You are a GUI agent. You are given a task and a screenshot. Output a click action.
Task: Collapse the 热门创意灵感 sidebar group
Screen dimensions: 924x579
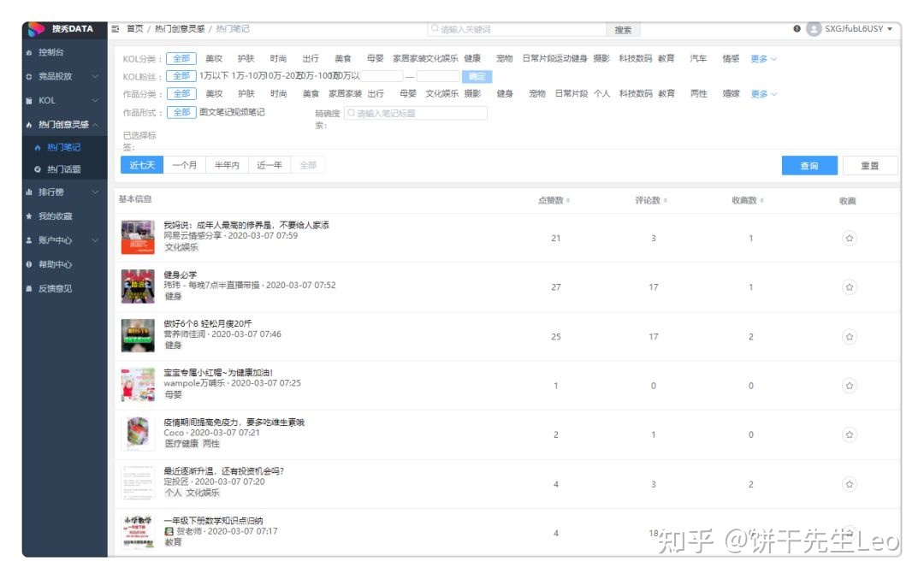coord(63,124)
